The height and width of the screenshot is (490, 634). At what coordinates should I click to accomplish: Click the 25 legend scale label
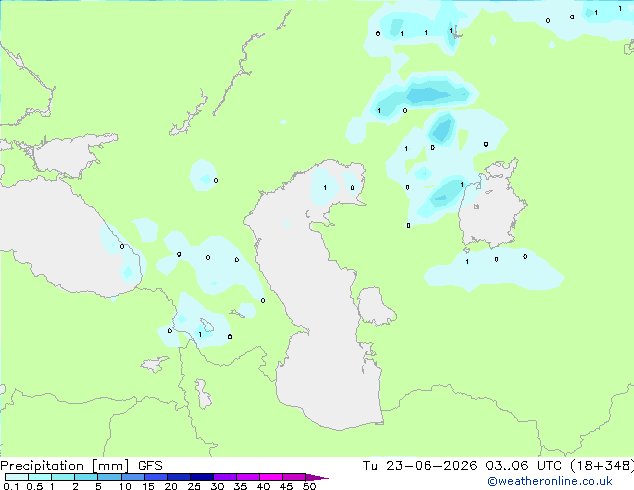pyautogui.click(x=194, y=486)
